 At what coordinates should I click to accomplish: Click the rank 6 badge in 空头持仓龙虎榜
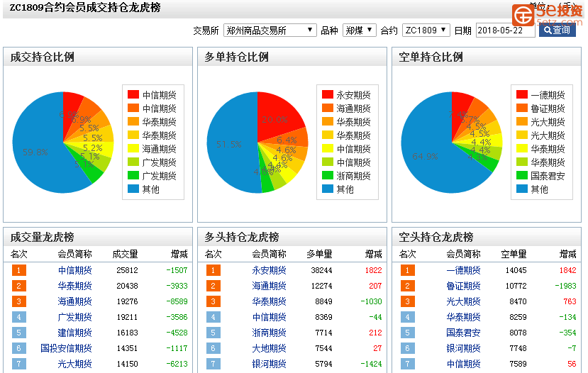[408, 348]
